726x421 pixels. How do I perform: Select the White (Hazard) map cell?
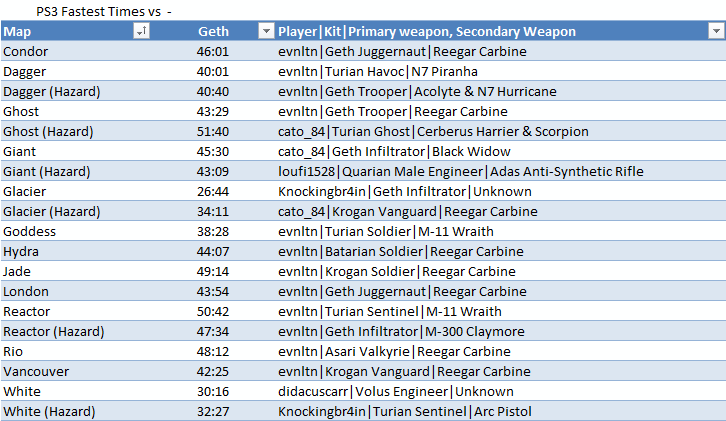pos(76,411)
